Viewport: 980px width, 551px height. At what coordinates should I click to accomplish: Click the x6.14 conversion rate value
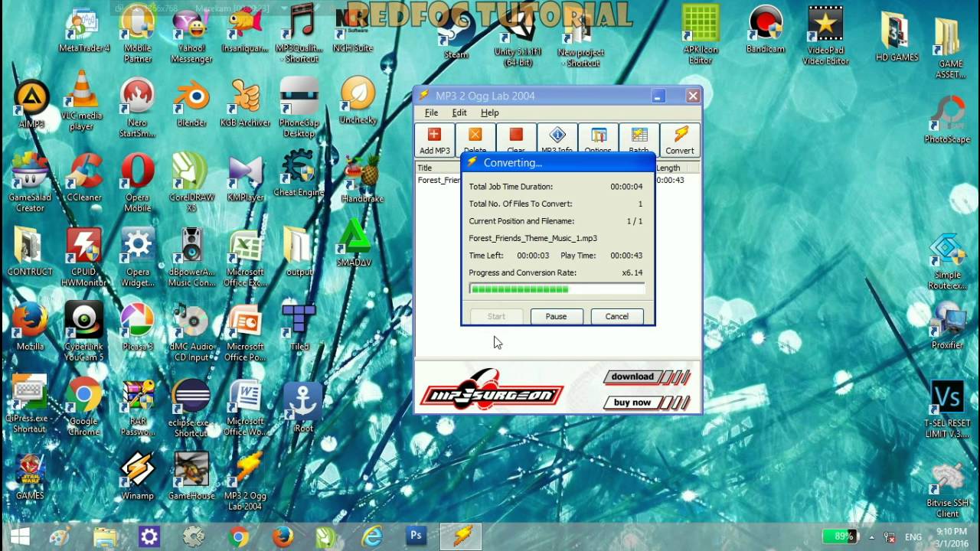click(x=632, y=272)
